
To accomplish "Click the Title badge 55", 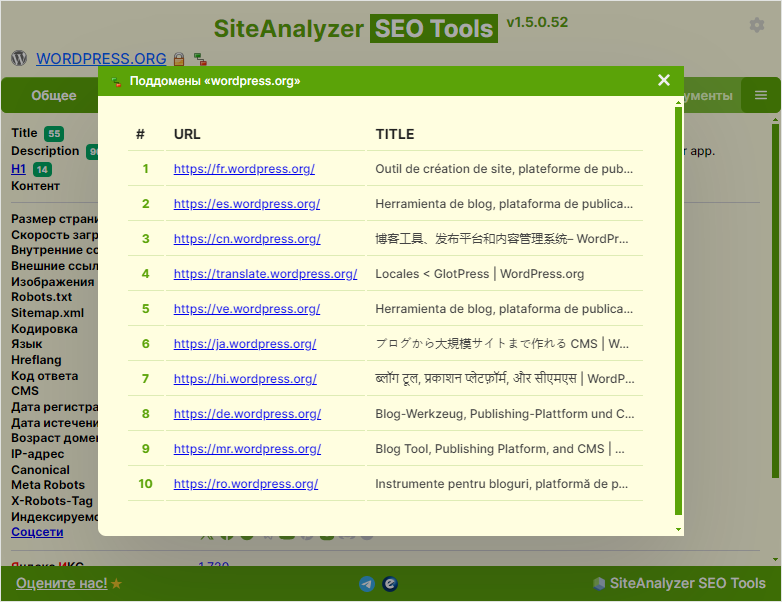I will click(x=54, y=134).
